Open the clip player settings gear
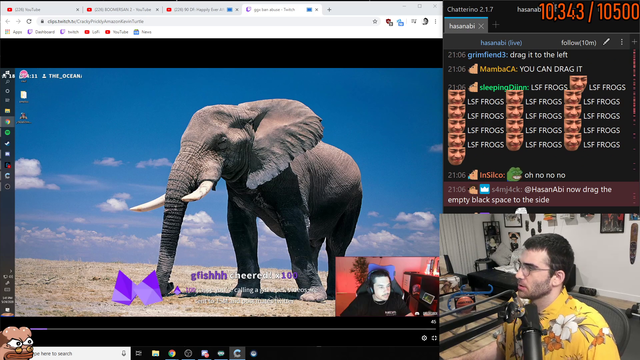 point(424,338)
